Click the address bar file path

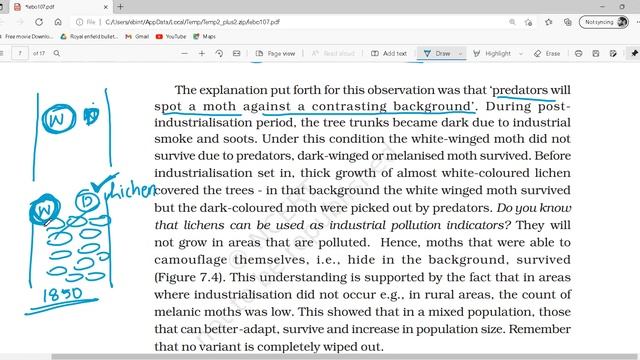[x=192, y=22]
